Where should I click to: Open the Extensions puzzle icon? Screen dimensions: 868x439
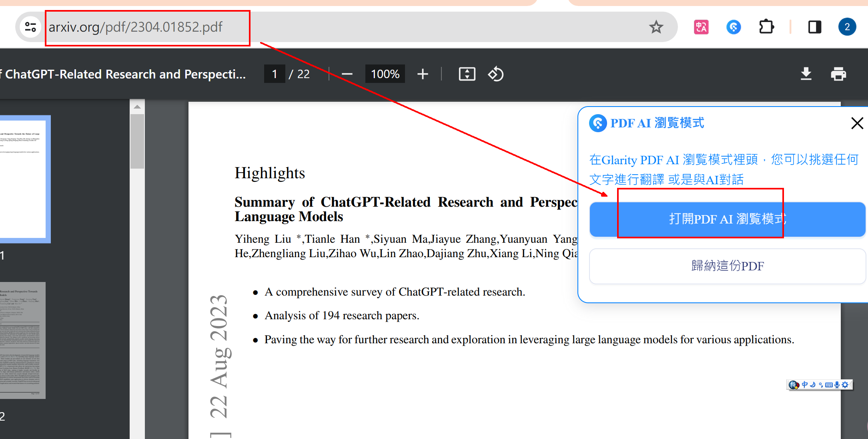pyautogui.click(x=766, y=27)
